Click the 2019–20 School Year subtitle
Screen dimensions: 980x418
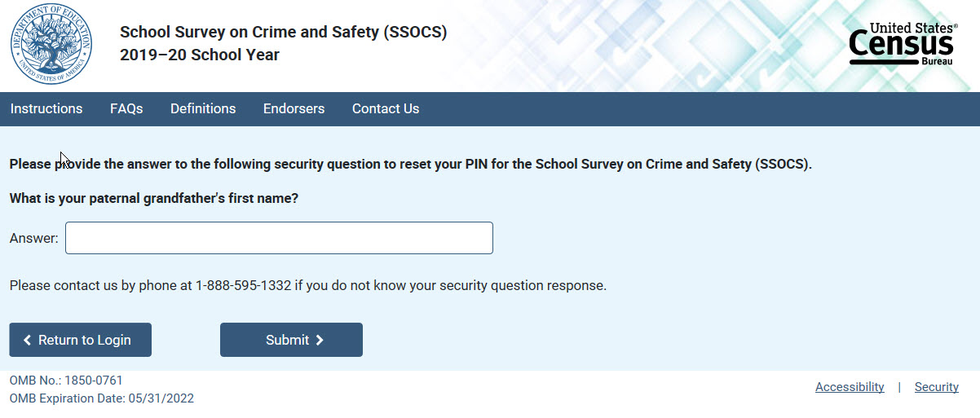click(200, 55)
